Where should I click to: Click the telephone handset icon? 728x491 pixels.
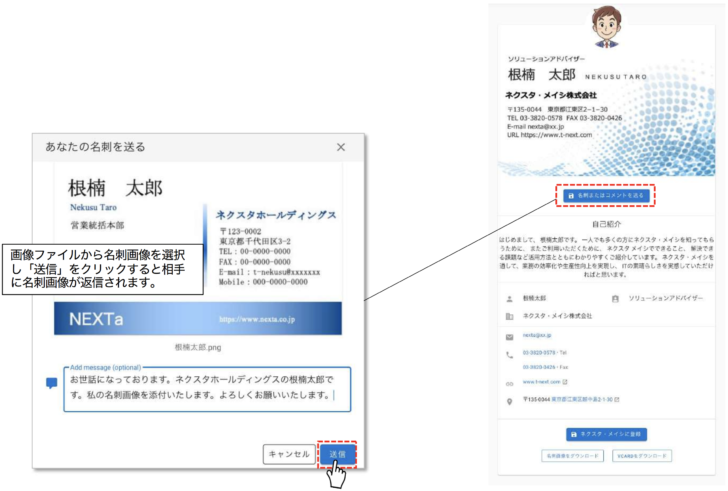point(509,355)
